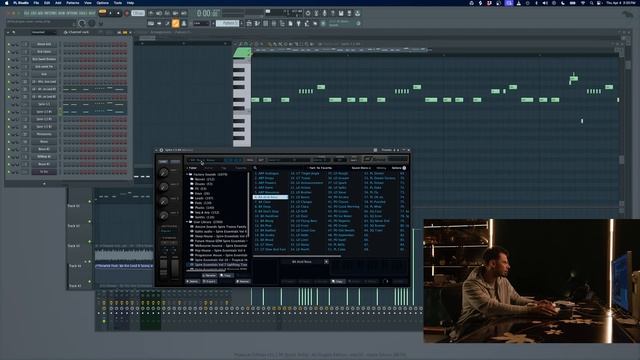
Task: Open the Seq & Arp folder in Spire
Action: (207, 213)
